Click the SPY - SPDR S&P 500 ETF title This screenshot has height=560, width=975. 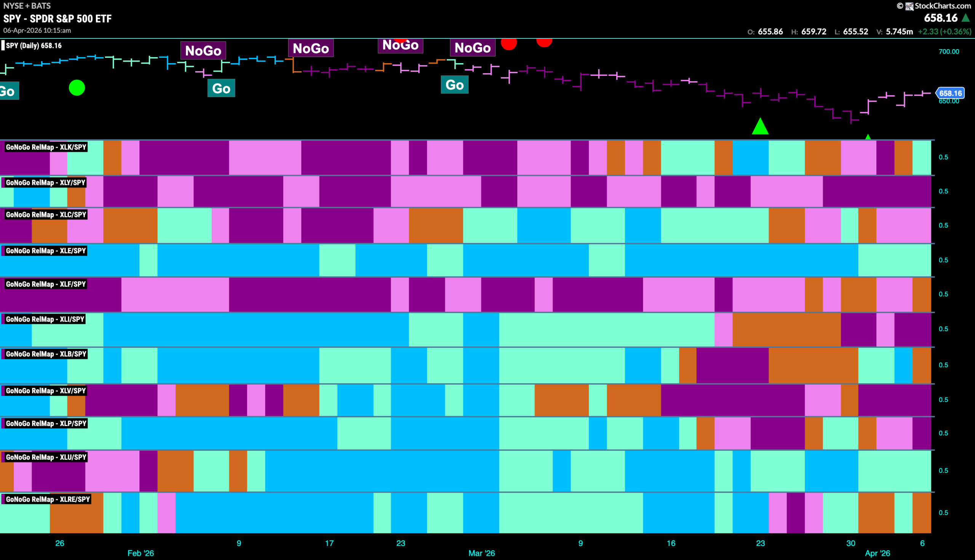pyautogui.click(x=58, y=18)
